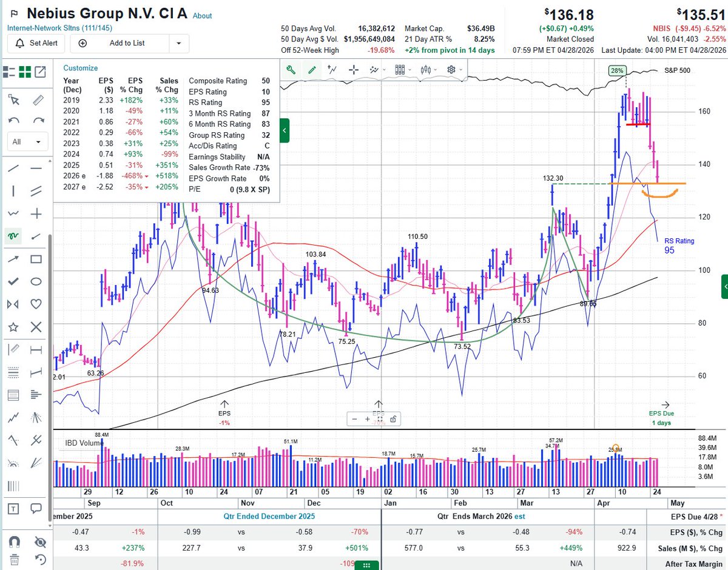Image resolution: width=728 pixels, height=570 pixels.
Task: Open chart in pop-out window icon
Action: 40,72
